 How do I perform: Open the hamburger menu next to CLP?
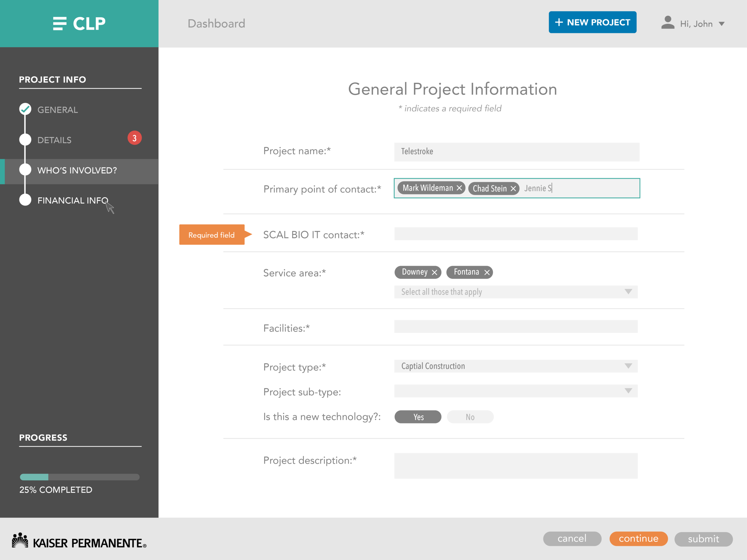(60, 24)
